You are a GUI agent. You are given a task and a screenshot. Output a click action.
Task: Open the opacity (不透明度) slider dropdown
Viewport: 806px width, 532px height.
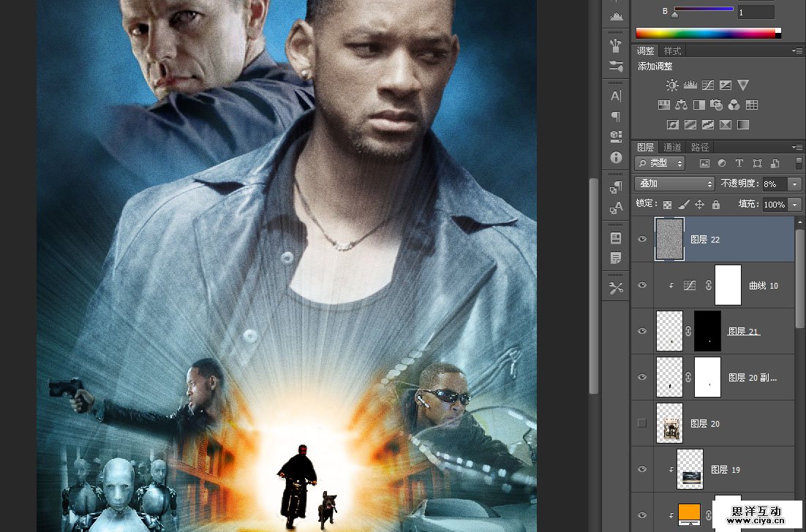tap(795, 184)
